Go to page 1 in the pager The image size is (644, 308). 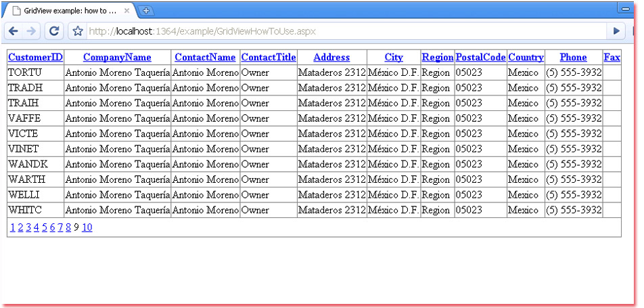[x=12, y=228]
